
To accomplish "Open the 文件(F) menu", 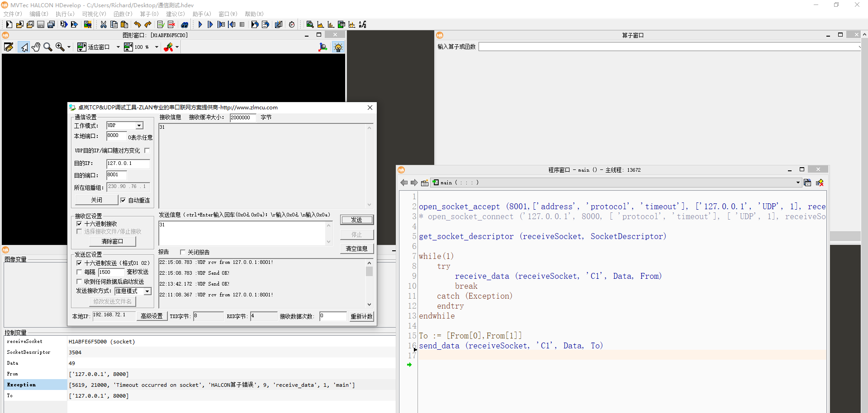I will [13, 14].
